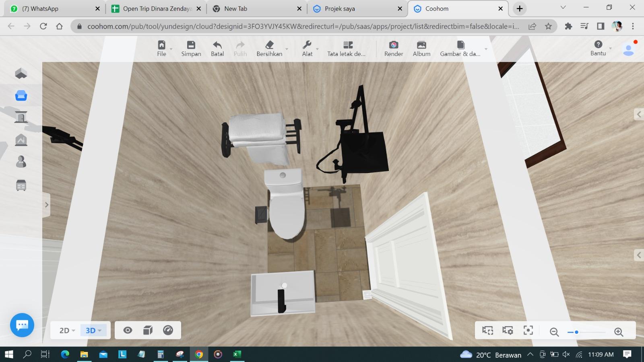Start a Render of the room
644x362 pixels.
394,49
